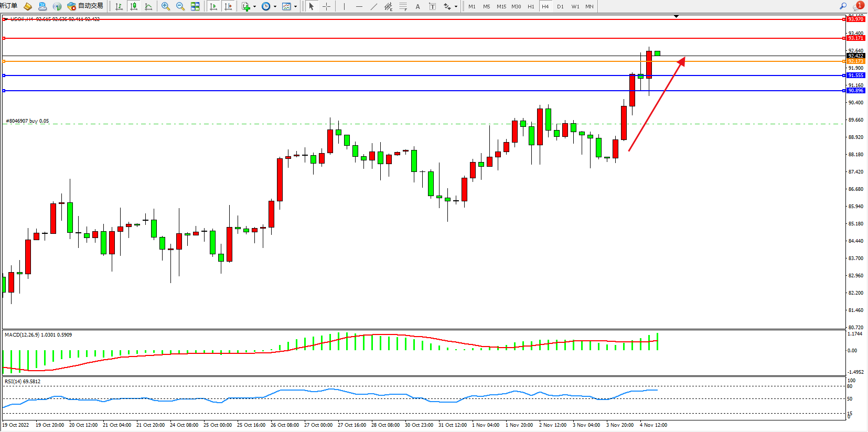
Task: Expand the periodicity clock dropdown
Action: point(275,7)
